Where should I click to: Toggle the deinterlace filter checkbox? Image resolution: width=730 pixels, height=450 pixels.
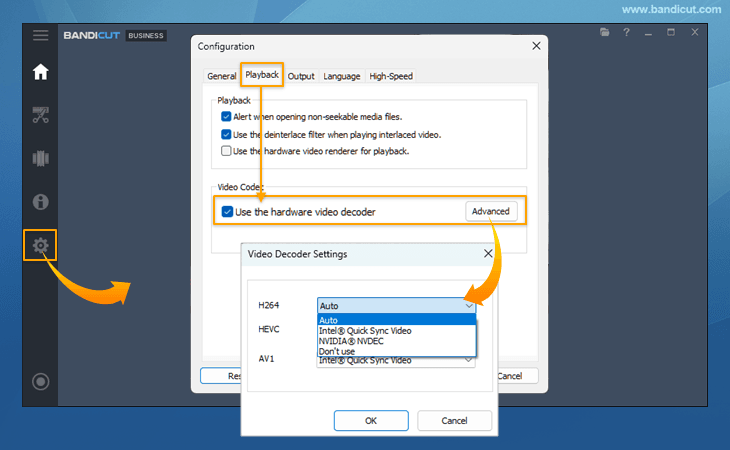(227, 134)
